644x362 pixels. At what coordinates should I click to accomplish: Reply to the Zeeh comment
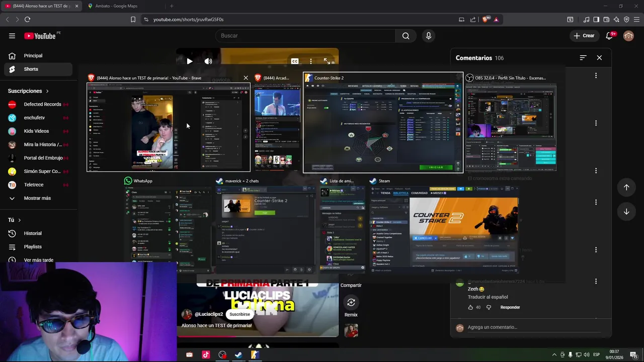[510, 307]
